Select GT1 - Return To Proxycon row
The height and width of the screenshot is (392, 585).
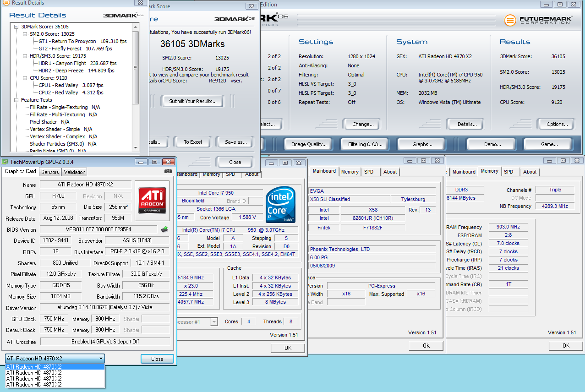pyautogui.click(x=82, y=41)
